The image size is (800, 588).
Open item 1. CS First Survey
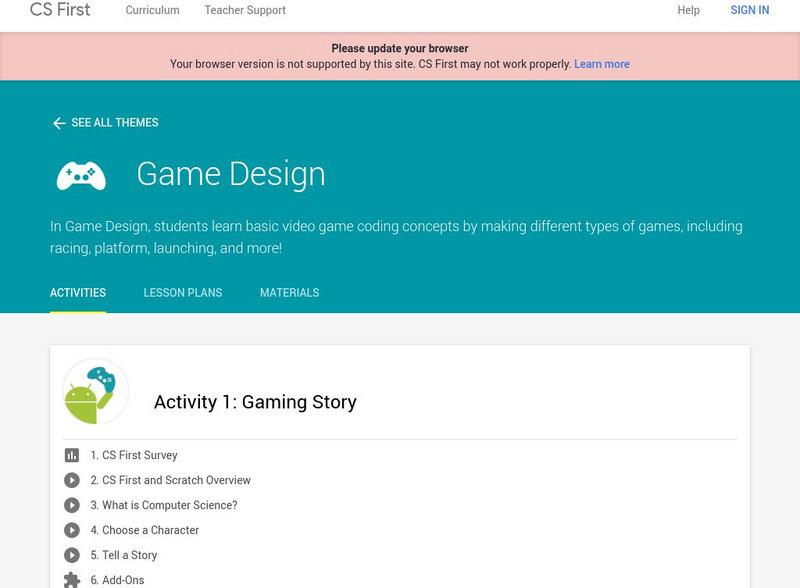pos(134,455)
